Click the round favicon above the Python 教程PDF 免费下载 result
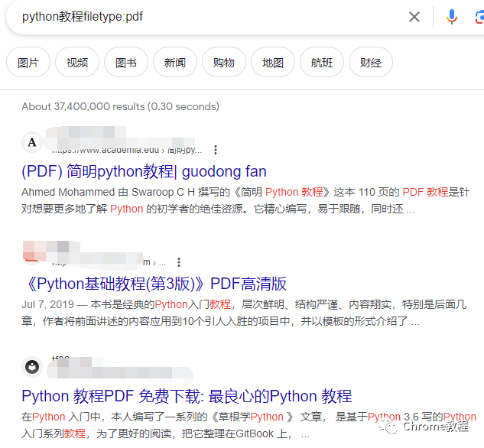The width and height of the screenshot is (484, 448). [32, 367]
